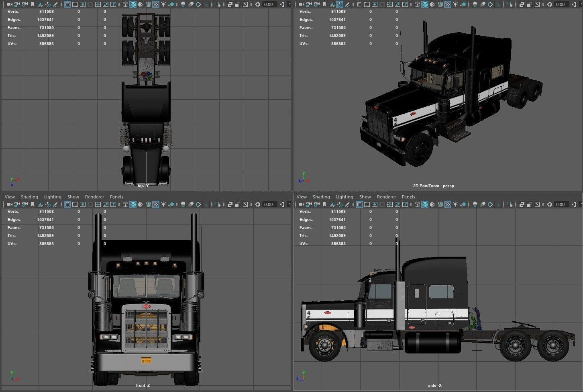The height and width of the screenshot is (392, 583).
Task: Click Camera Attributes icon in side panel
Action: 316,204
